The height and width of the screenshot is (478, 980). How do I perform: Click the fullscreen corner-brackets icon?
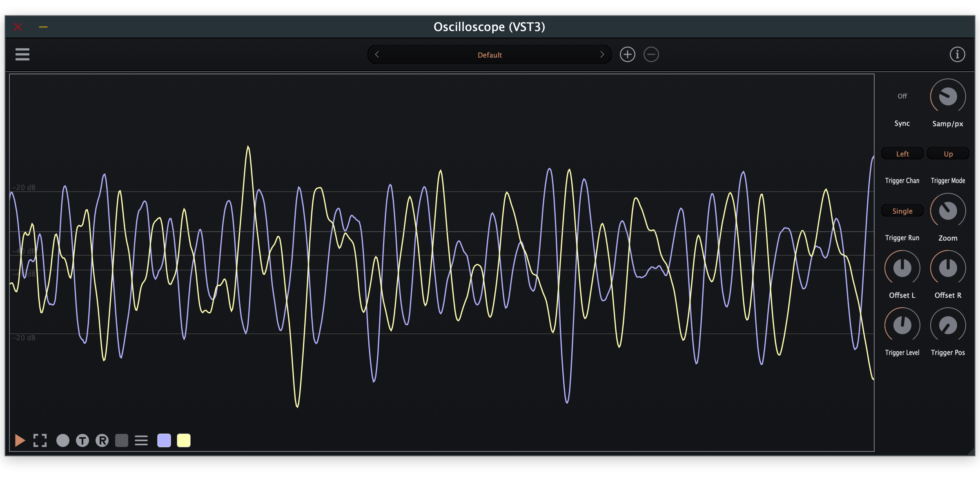click(40, 440)
